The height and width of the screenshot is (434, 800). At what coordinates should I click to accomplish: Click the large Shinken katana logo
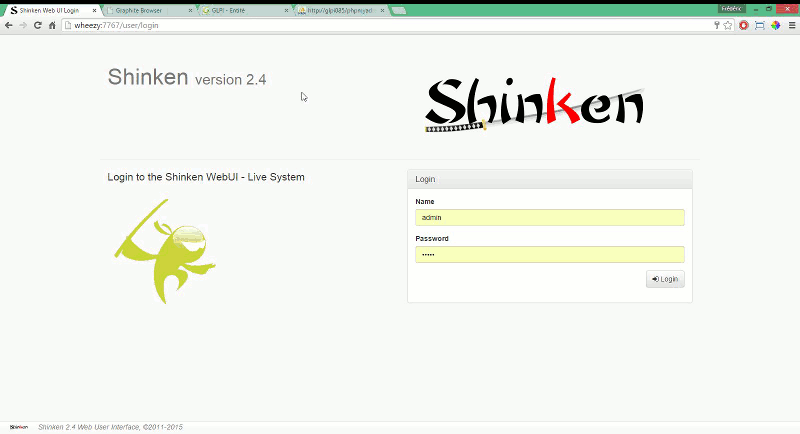pos(535,105)
